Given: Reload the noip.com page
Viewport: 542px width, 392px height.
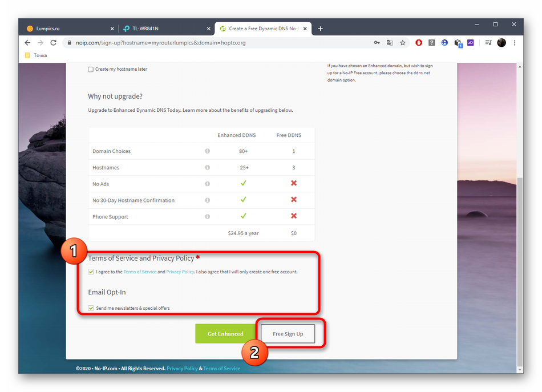Looking at the screenshot, I should 53,43.
